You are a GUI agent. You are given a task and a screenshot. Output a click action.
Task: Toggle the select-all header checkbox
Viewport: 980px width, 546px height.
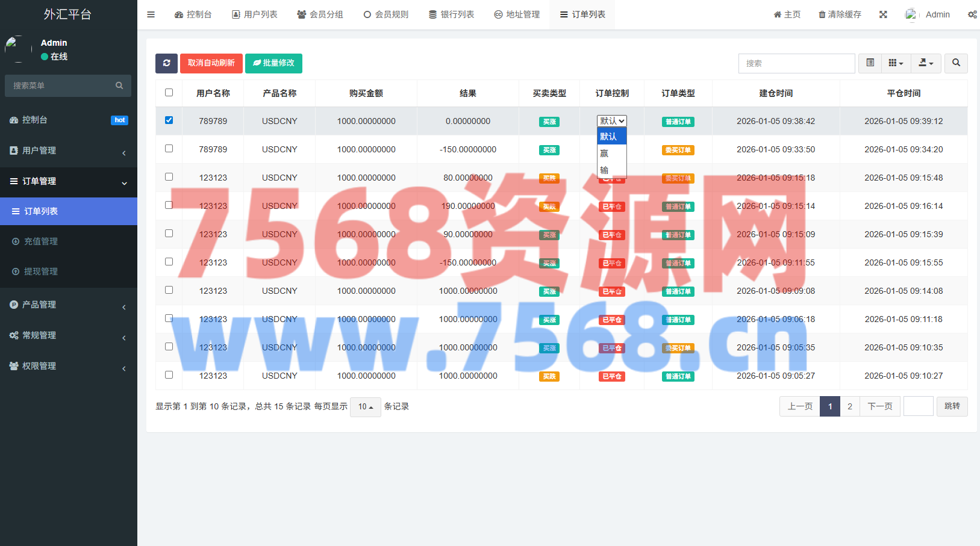click(169, 93)
